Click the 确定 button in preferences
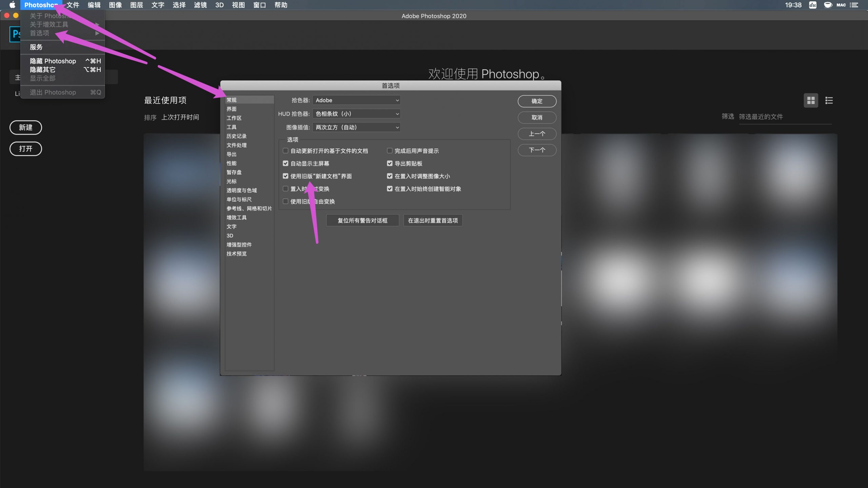The width and height of the screenshot is (868, 488). coord(537,101)
